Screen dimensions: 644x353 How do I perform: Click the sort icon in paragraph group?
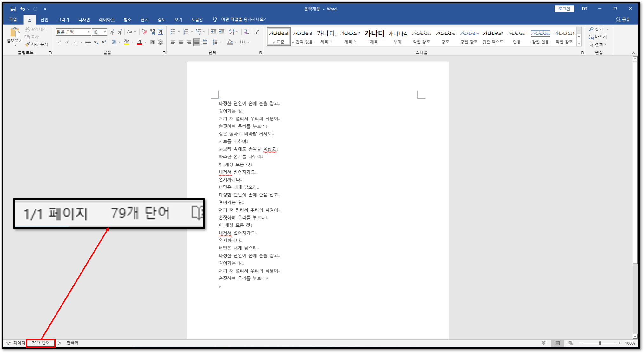click(246, 32)
